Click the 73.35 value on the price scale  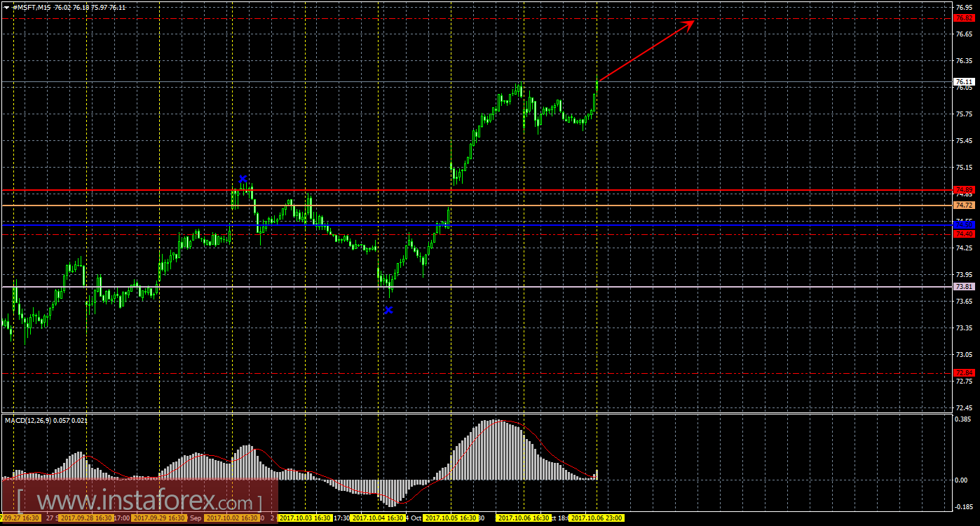point(964,328)
